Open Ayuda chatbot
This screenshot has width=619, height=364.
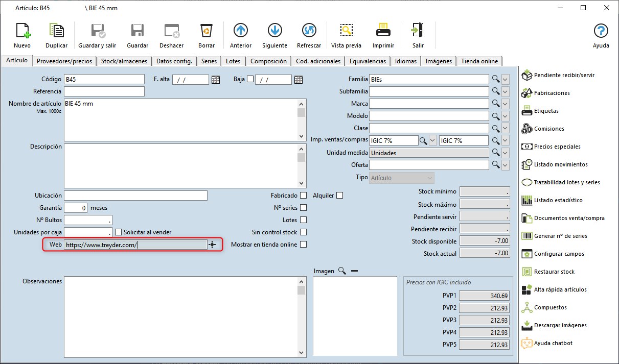[x=547, y=343]
